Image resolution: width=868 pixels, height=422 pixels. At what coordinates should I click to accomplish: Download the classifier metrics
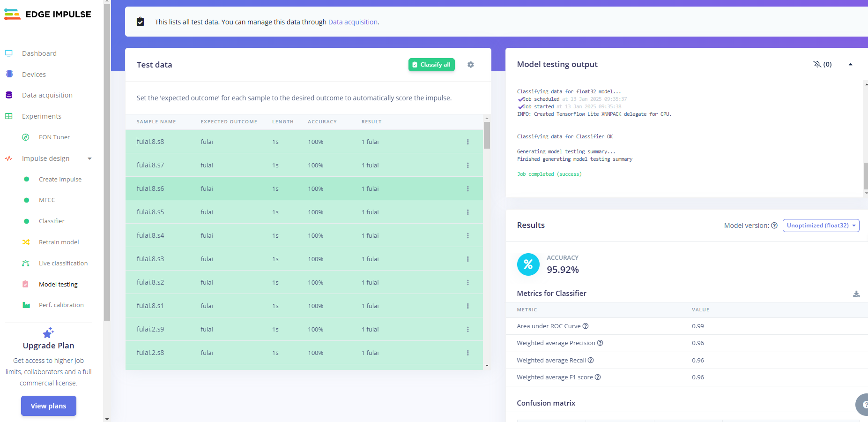pyautogui.click(x=856, y=294)
